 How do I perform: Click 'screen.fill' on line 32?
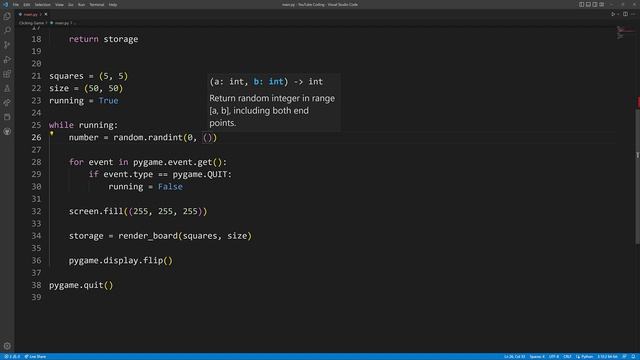tap(96, 211)
